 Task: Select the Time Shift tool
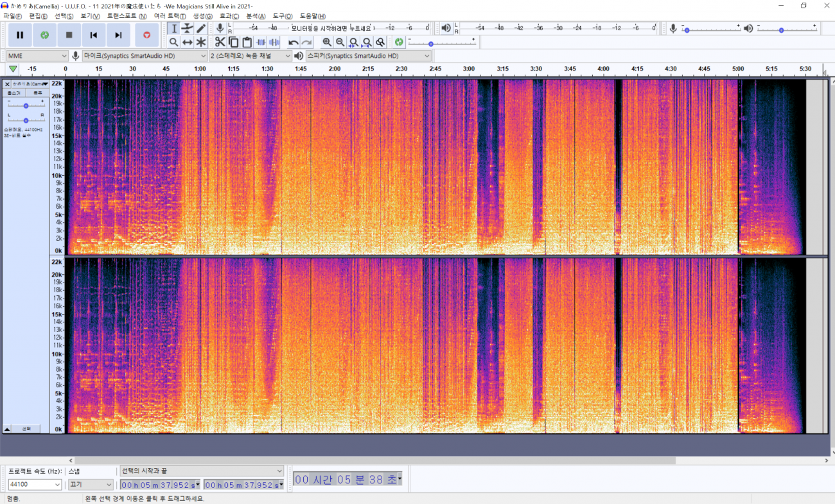187,42
